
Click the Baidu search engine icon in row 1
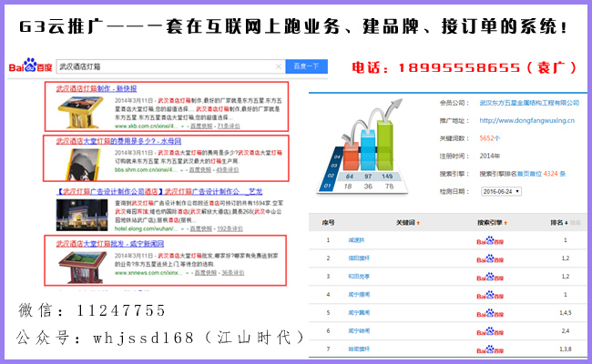coord(490,240)
